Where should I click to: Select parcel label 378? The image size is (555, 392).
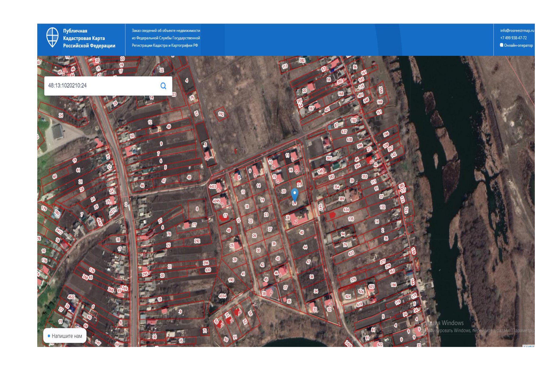[x=353, y=279]
